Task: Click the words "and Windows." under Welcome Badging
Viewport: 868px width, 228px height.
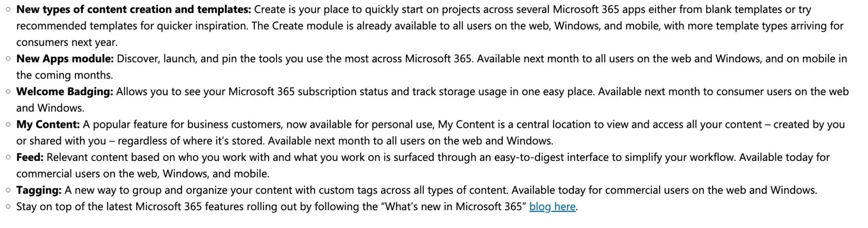Action: pos(50,108)
